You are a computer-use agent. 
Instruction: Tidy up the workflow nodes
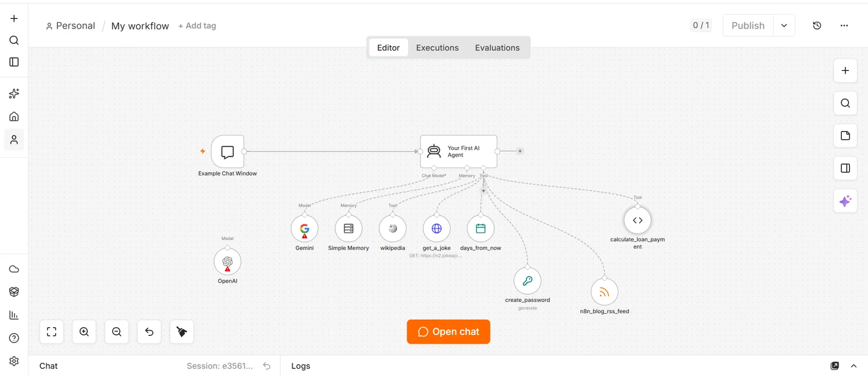pyautogui.click(x=182, y=332)
